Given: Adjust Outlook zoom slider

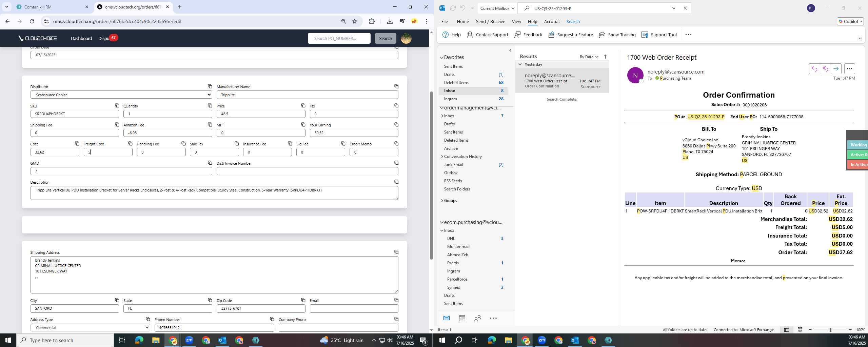Looking at the screenshot, I should click(x=830, y=330).
